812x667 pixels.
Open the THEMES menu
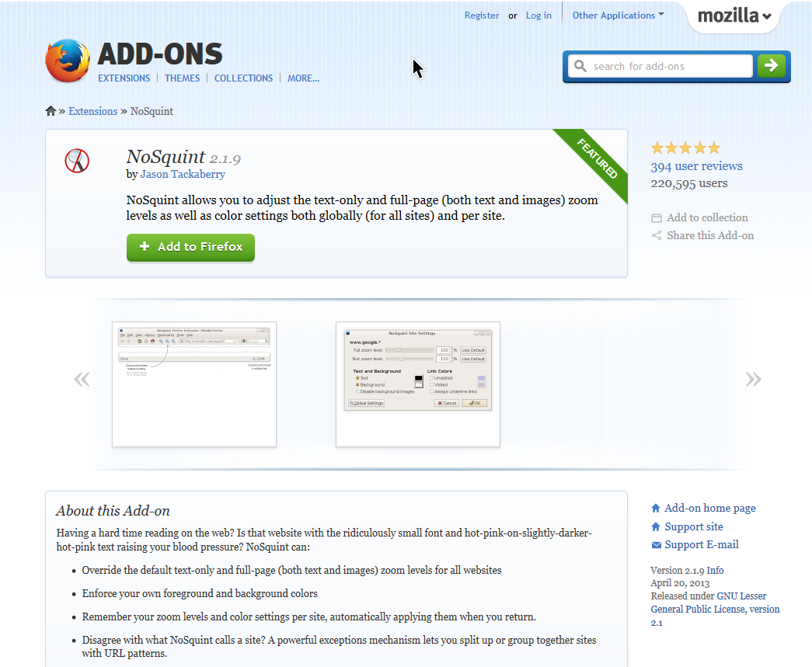(x=182, y=78)
